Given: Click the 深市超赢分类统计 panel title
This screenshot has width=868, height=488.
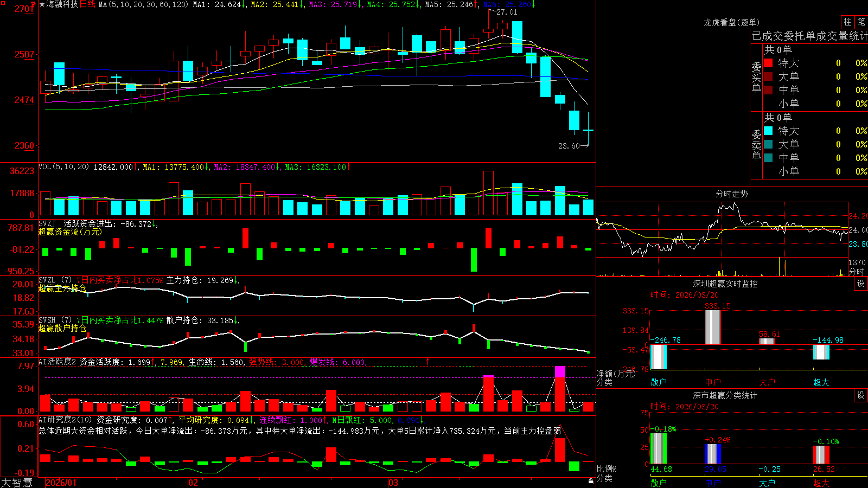Looking at the screenshot, I should point(725,395).
